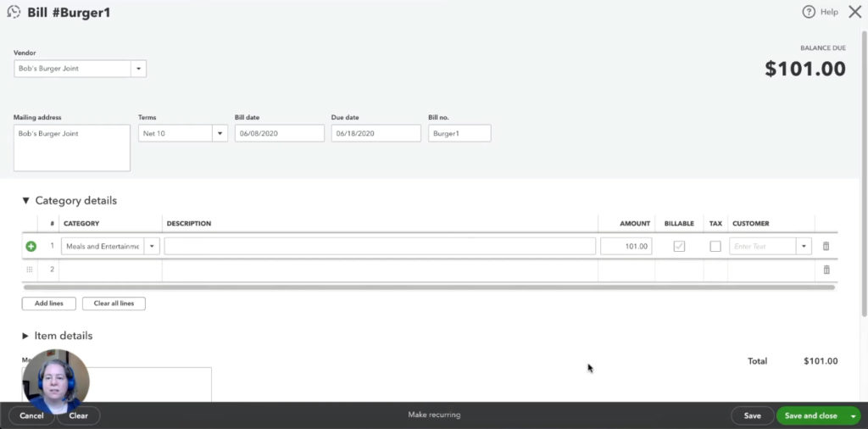Click the green add line plus icon
Screen dimensions: 868x429
(x=31, y=247)
